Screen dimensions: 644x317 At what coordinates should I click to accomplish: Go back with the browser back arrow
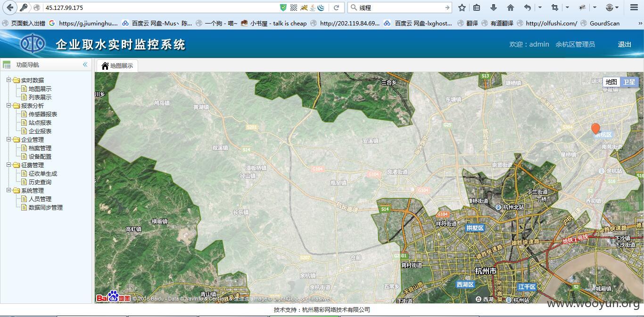(10, 8)
